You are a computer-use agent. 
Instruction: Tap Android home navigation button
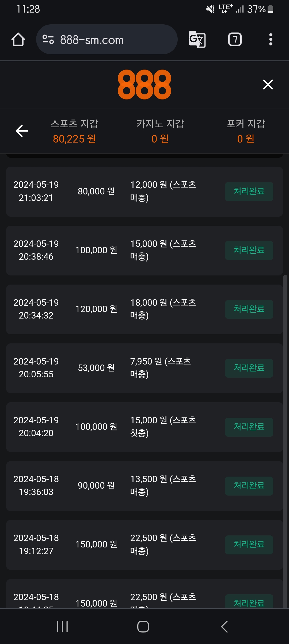click(x=143, y=626)
